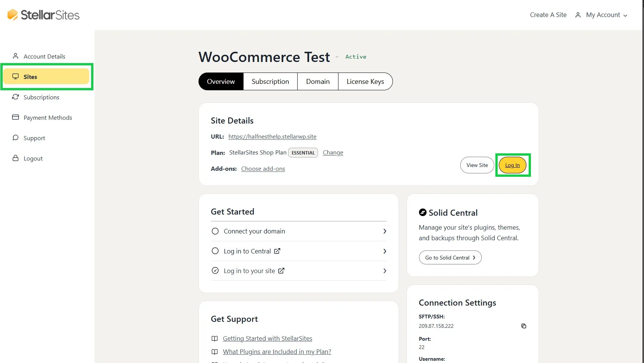Select Sites in the sidebar
644x363 pixels.
[x=47, y=77]
